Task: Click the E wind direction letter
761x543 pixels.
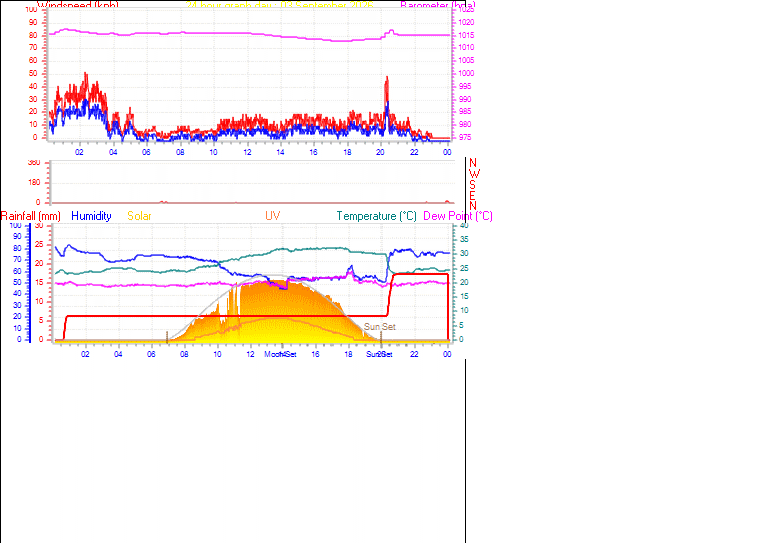Action: pos(473,195)
